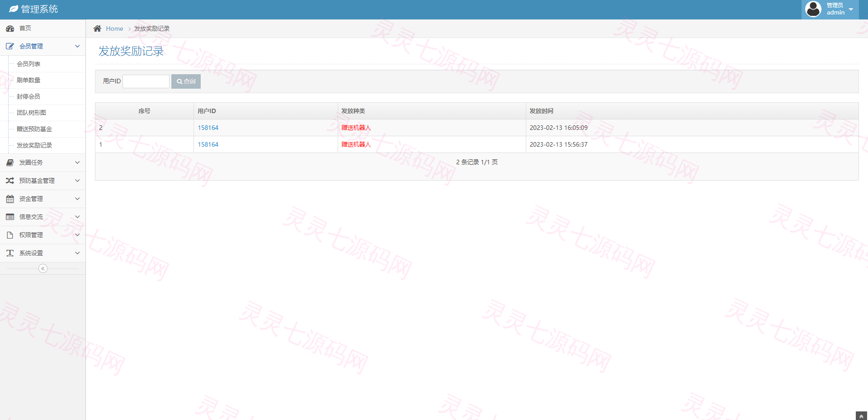Screen dimensions: 868x420
Task: Expand the 发圈任务 menu chevron
Action: tap(77, 162)
